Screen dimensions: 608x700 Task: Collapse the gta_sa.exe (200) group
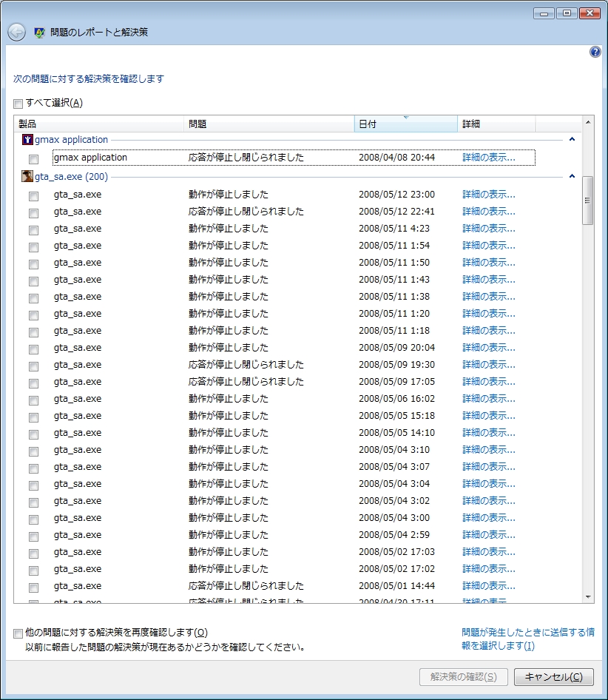572,177
